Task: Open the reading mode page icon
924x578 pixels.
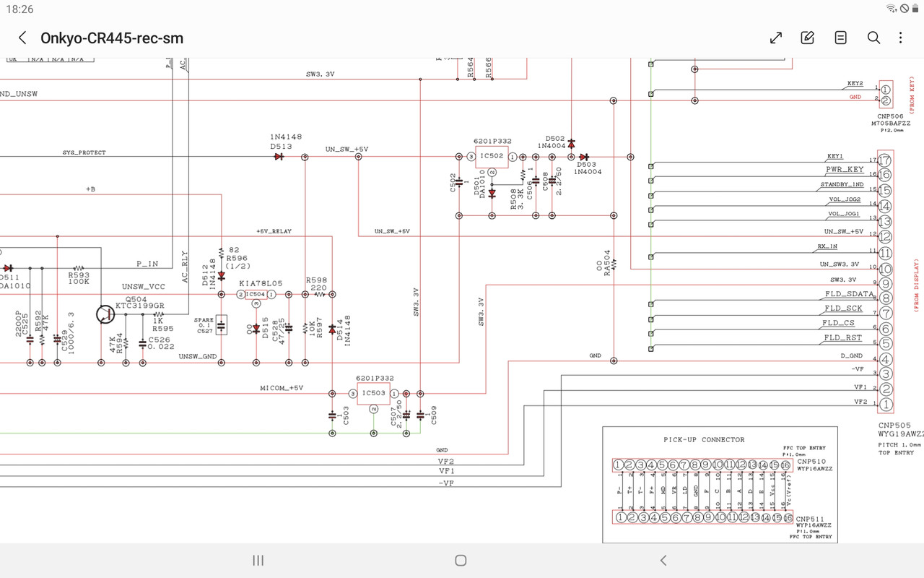Action: click(x=840, y=38)
